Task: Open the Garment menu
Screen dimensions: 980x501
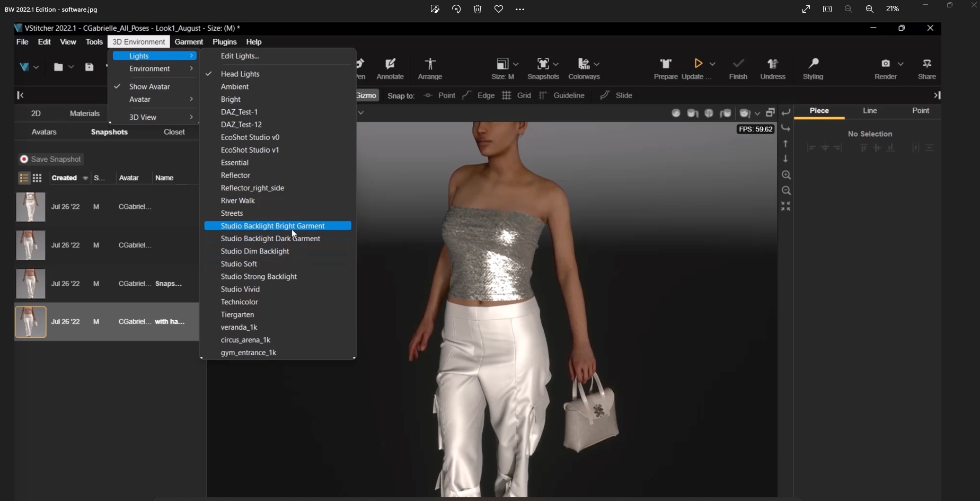Action: (x=189, y=42)
